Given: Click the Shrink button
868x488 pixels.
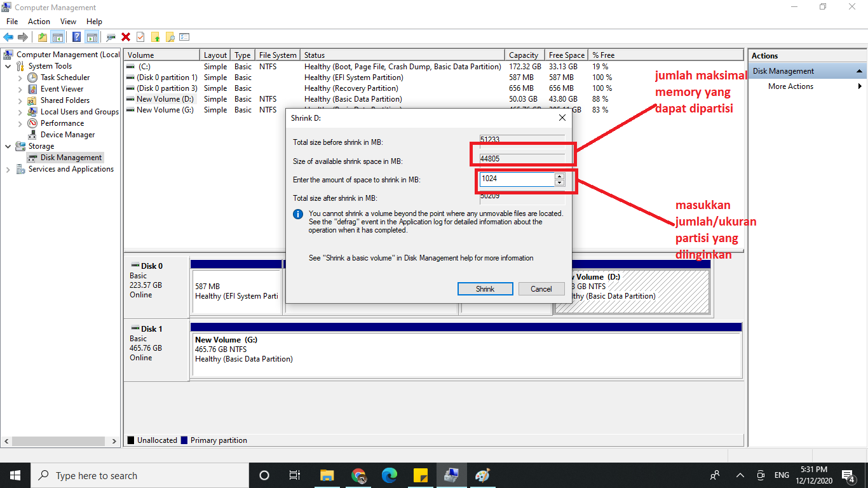Looking at the screenshot, I should point(485,288).
